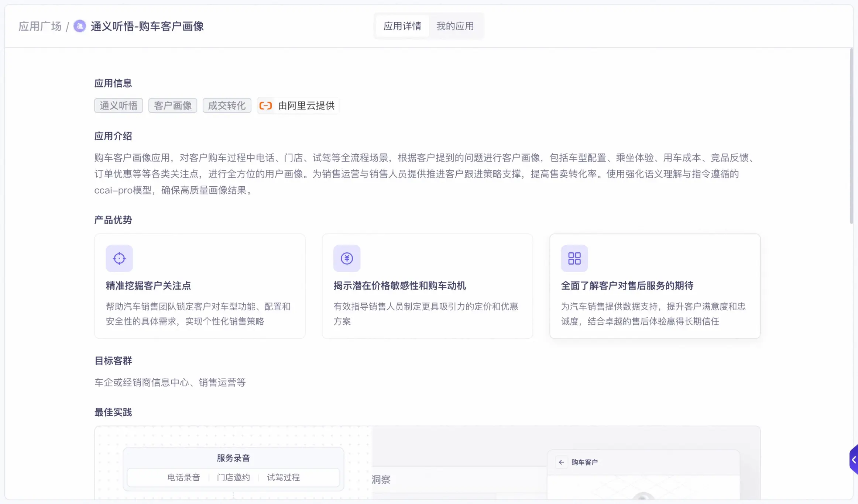Switch to the 我的应用 tab
This screenshot has width=858, height=504.
coord(455,26)
